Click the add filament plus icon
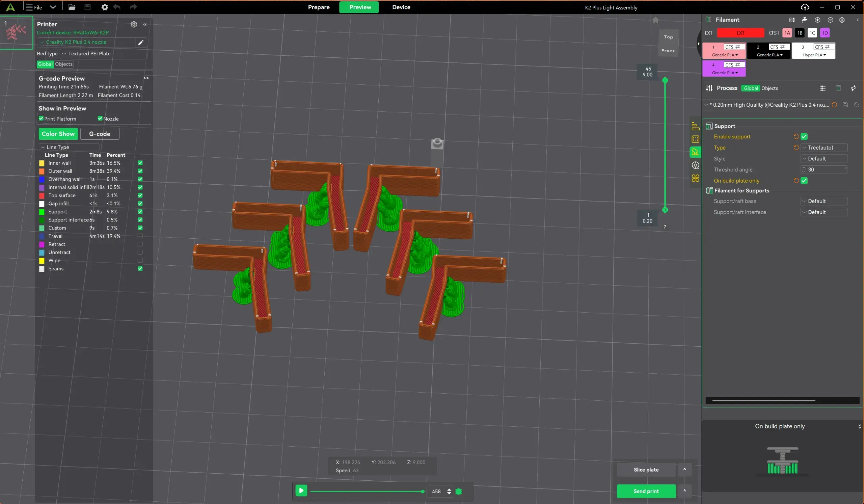 point(817,20)
